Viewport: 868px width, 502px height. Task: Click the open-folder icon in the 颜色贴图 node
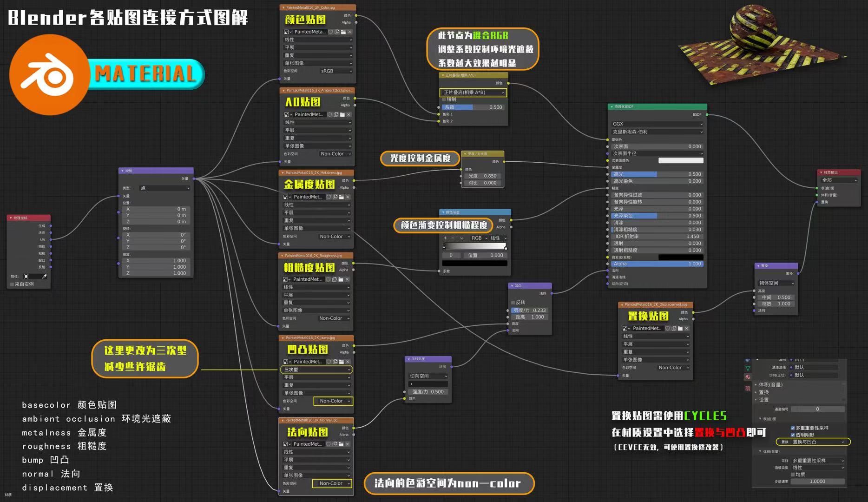(343, 32)
